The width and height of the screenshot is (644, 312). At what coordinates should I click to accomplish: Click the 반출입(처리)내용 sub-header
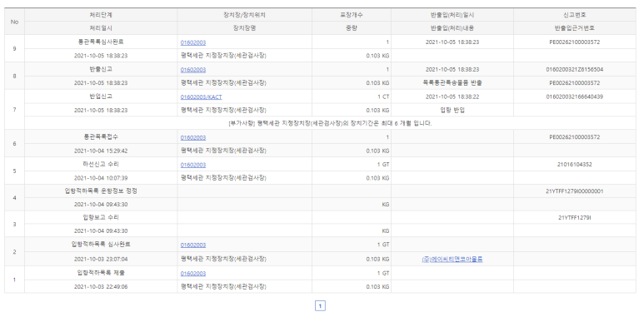click(x=452, y=28)
